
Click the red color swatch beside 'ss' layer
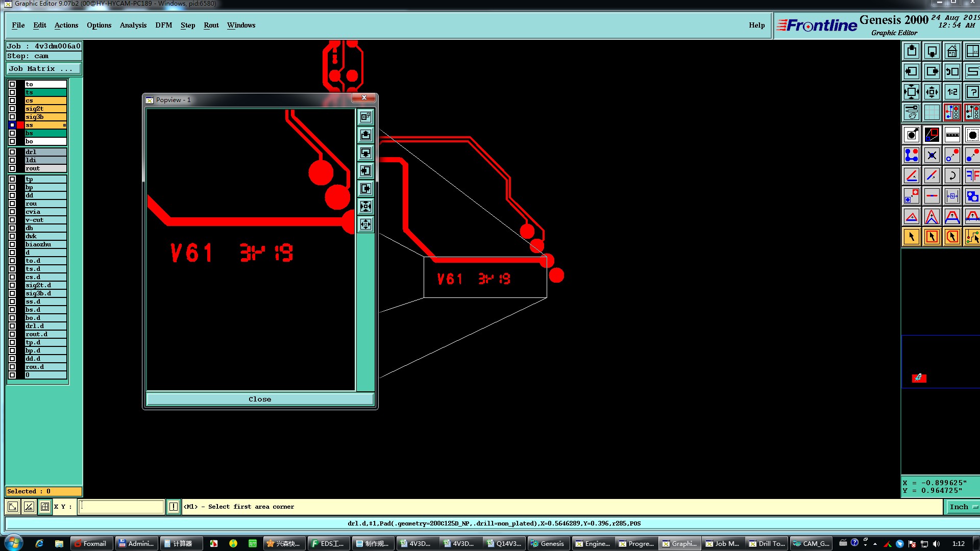coord(20,125)
